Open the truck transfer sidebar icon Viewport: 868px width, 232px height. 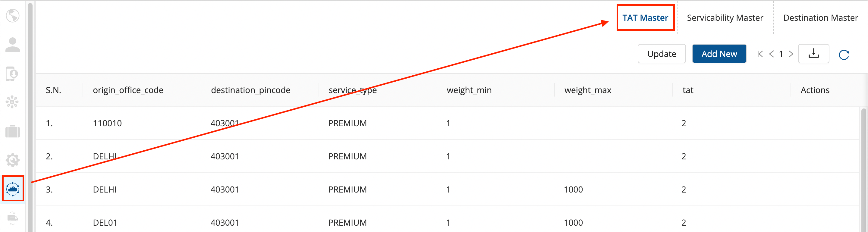(12, 218)
